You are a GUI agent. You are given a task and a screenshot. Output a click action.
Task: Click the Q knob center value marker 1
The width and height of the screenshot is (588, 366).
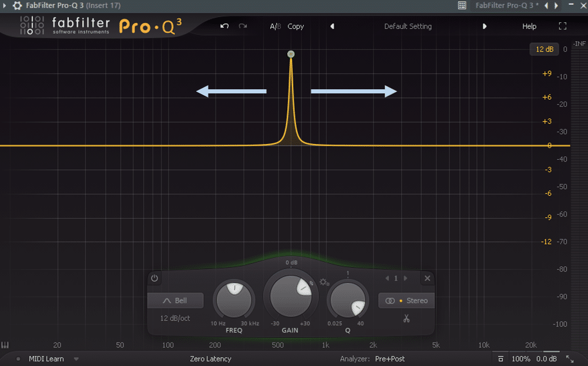[348, 273]
